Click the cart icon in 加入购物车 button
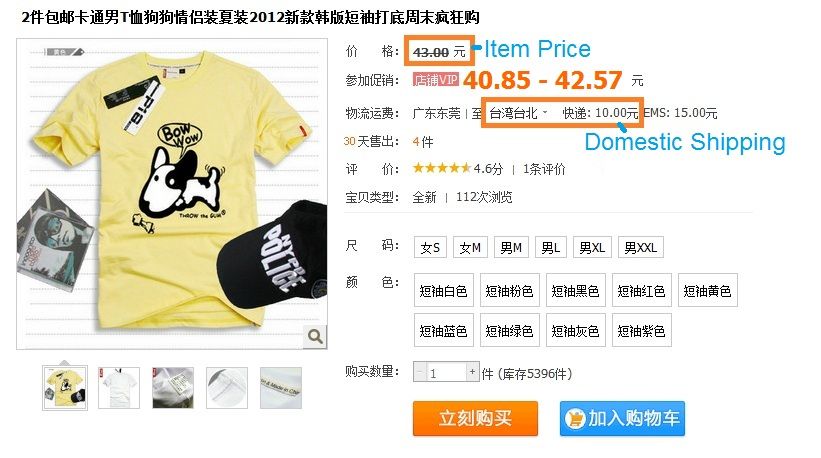 click(x=574, y=419)
